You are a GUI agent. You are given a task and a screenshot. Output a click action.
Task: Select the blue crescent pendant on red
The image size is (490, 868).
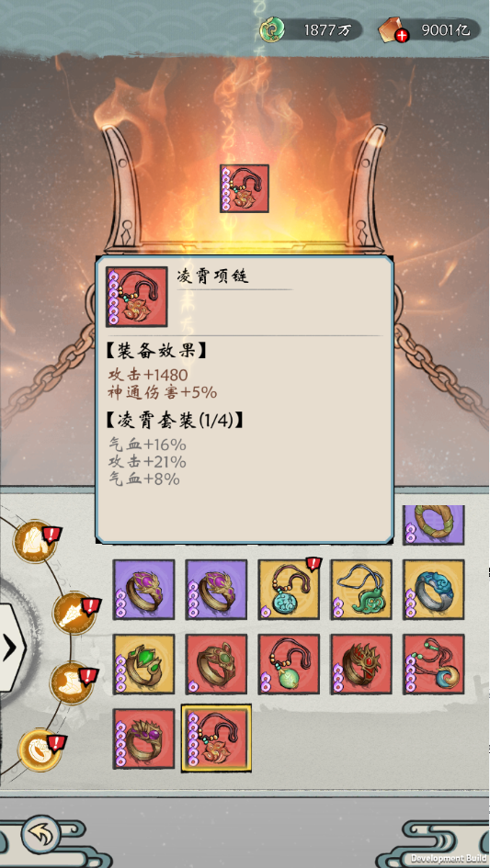(434, 664)
